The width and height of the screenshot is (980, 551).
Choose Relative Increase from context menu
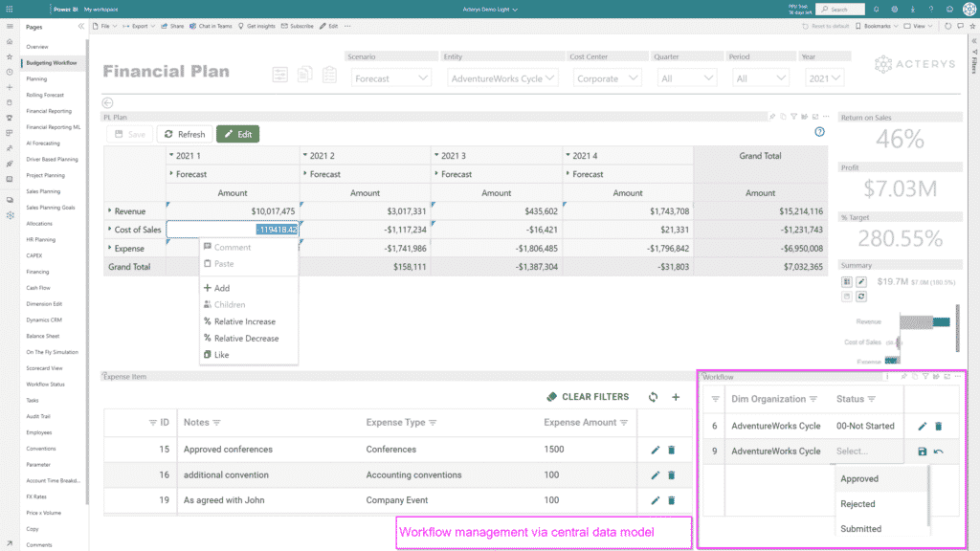(x=244, y=321)
